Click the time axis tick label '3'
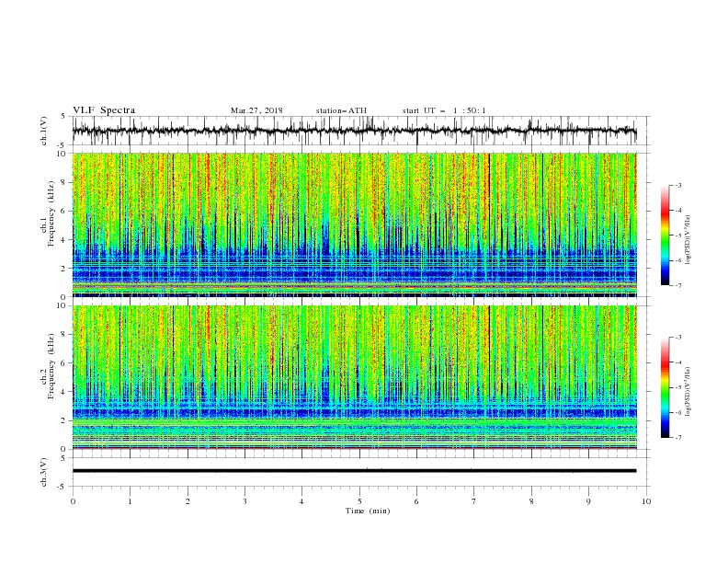728x563 pixels. (245, 501)
